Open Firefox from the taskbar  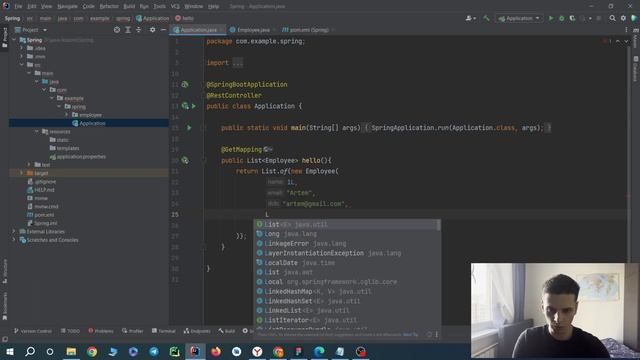coord(216,351)
